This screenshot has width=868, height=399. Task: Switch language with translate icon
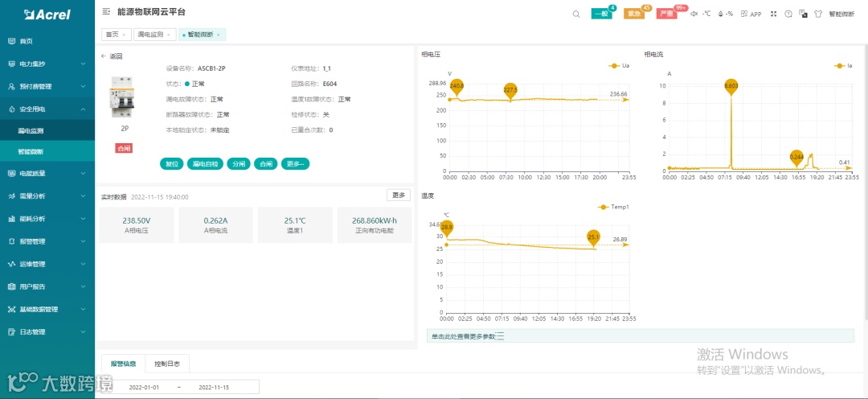click(803, 14)
